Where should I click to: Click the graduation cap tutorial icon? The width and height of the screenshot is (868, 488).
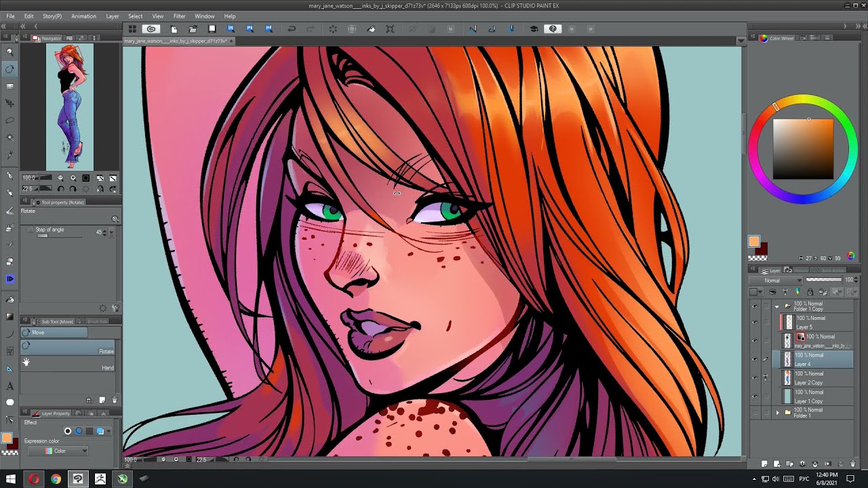pyautogui.click(x=534, y=29)
